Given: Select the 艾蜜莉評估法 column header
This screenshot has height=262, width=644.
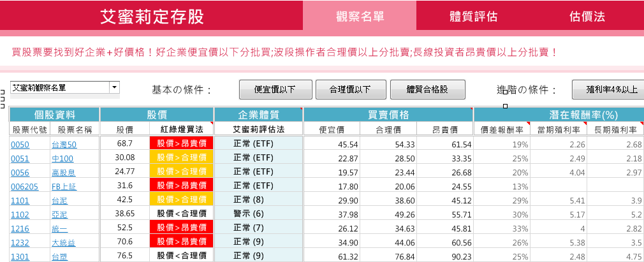Looking at the screenshot, I should pyautogui.click(x=258, y=129).
